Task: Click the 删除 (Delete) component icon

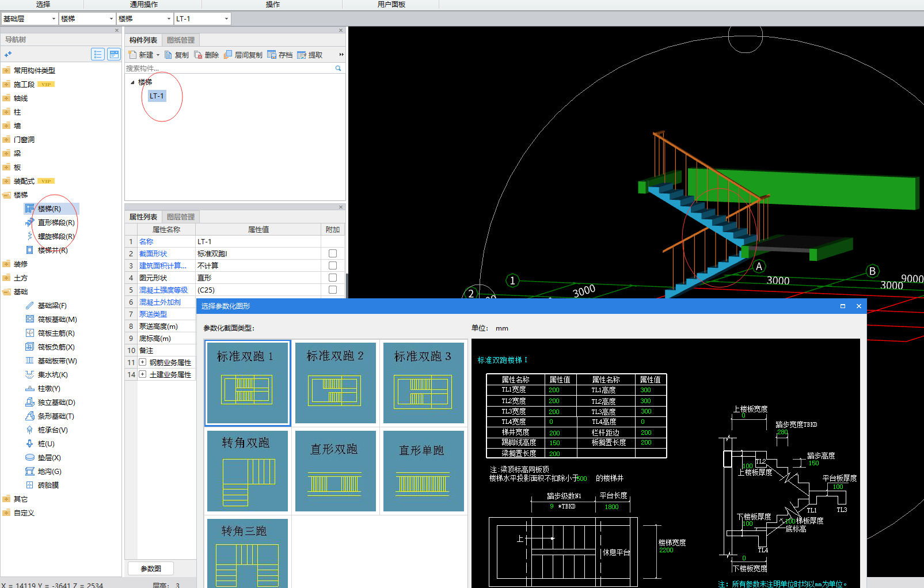Action: (x=198, y=55)
